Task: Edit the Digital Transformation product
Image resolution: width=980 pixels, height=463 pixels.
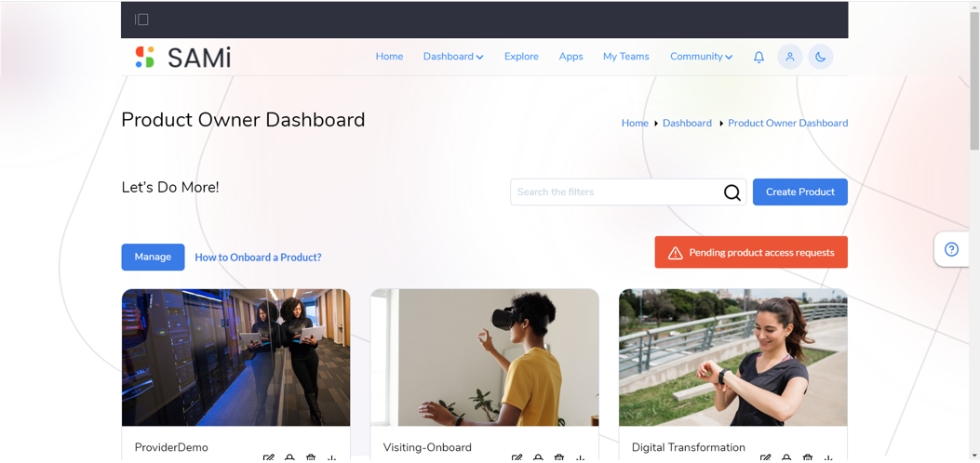Action: point(766,458)
